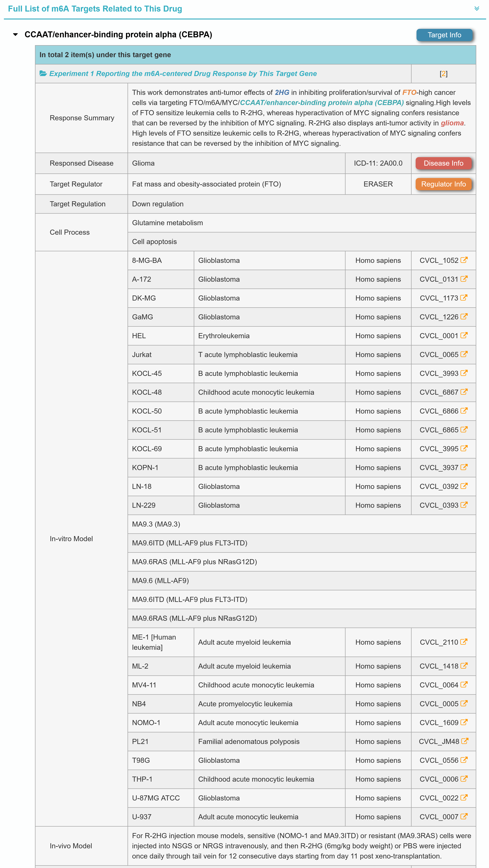Open external link icon for CVCL_0392
489x868 pixels.
[464, 486]
